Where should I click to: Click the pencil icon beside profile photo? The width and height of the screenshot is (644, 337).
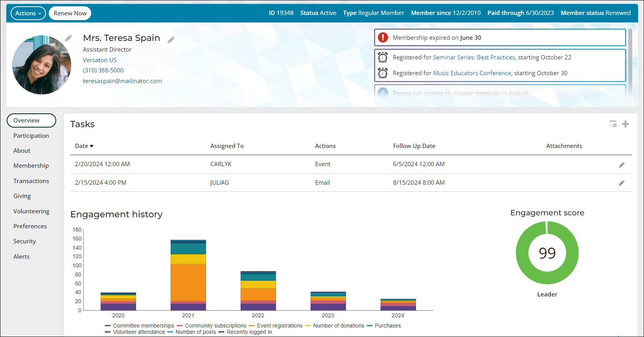pyautogui.click(x=68, y=38)
